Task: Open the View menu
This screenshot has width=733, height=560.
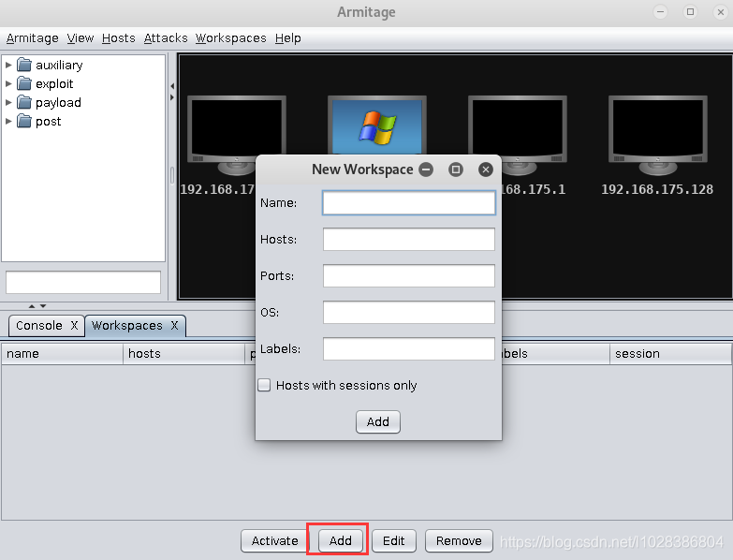Action: [80, 38]
